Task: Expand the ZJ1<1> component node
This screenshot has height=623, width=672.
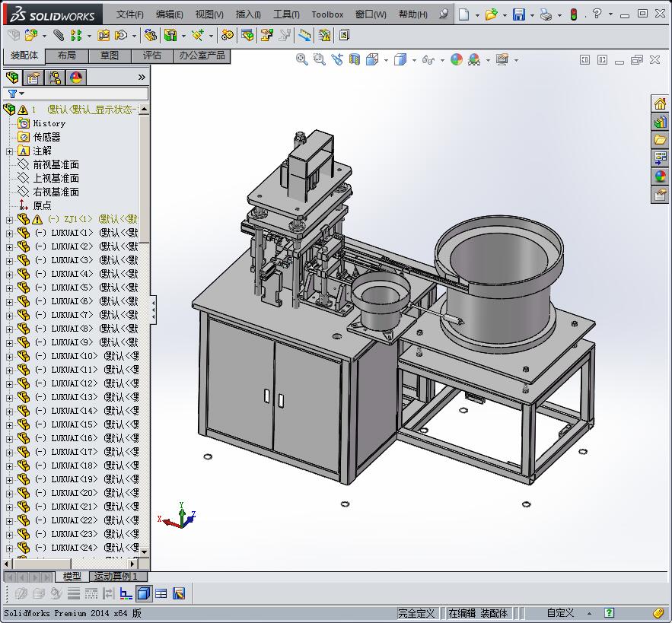Action: coord(9,220)
